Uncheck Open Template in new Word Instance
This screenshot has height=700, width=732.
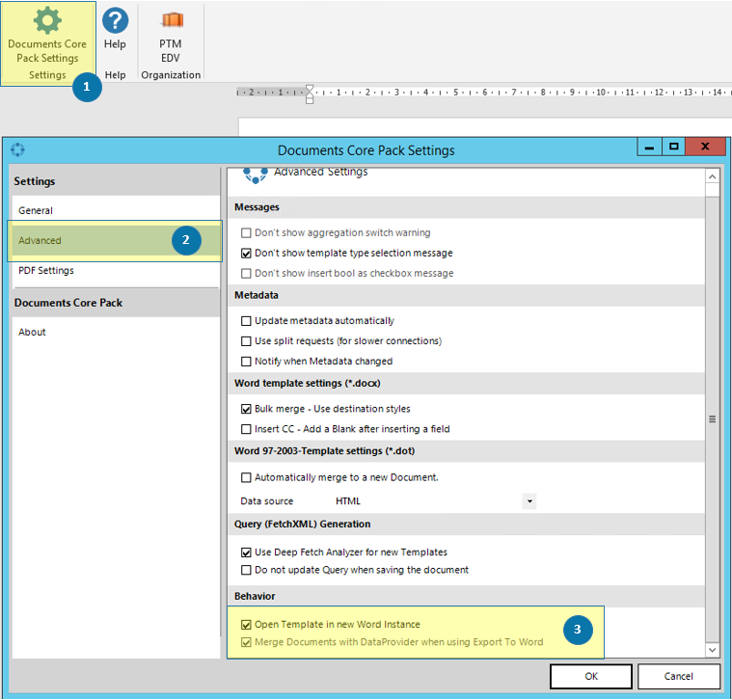coord(246,625)
